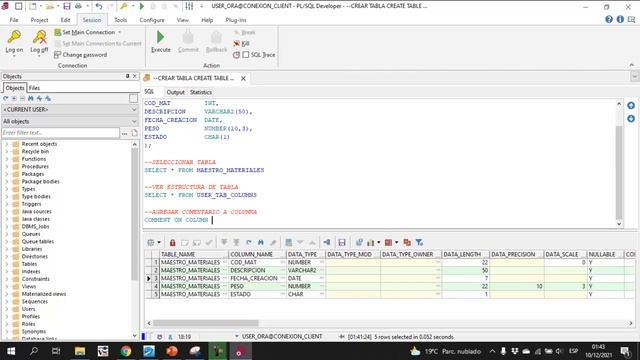Click the red lock icon in grid toolbar
The image size is (640, 360).
172,242
